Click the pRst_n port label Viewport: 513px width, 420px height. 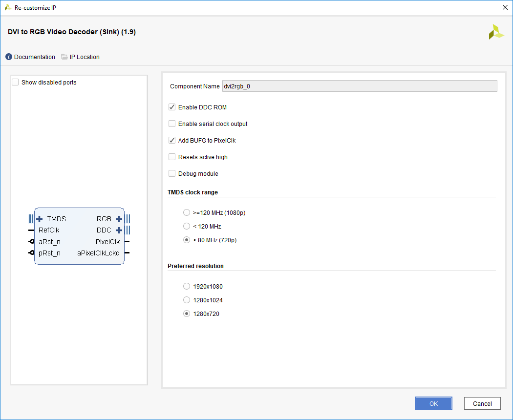pyautogui.click(x=49, y=253)
